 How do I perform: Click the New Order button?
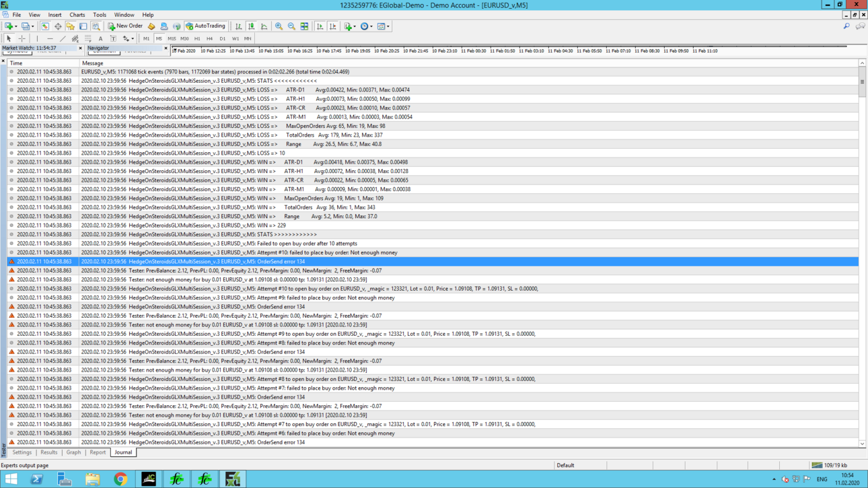[x=125, y=26]
